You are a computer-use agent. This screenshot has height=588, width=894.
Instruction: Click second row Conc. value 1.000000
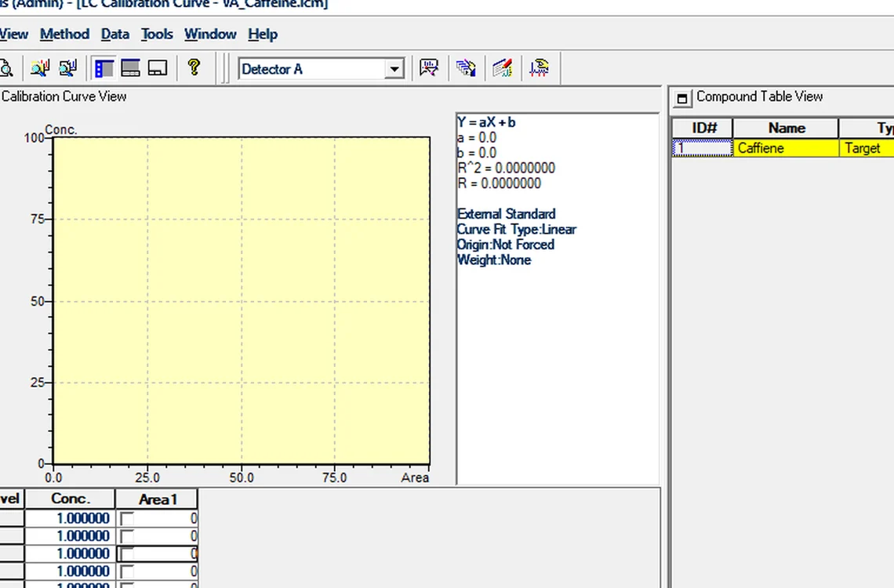pyautogui.click(x=70, y=536)
